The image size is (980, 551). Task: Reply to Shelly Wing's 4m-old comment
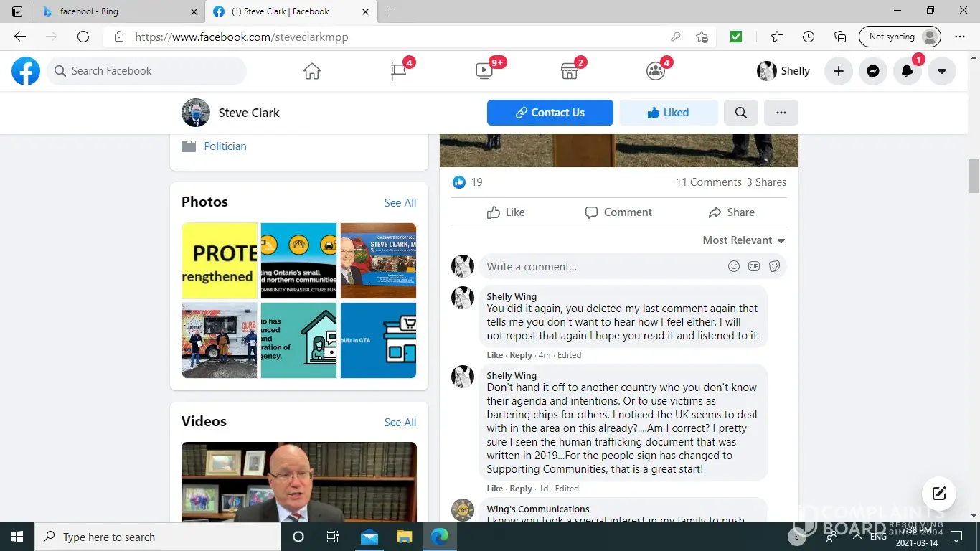(x=521, y=355)
